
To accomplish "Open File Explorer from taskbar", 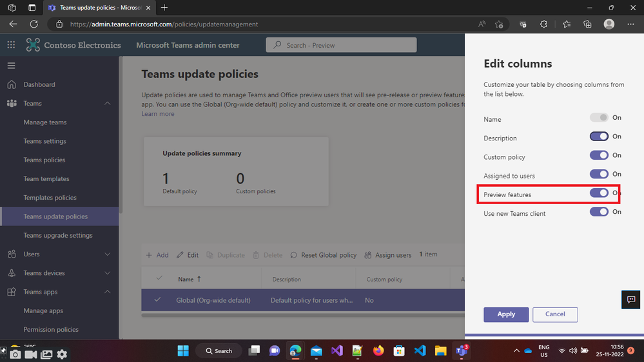I will click(x=441, y=351).
